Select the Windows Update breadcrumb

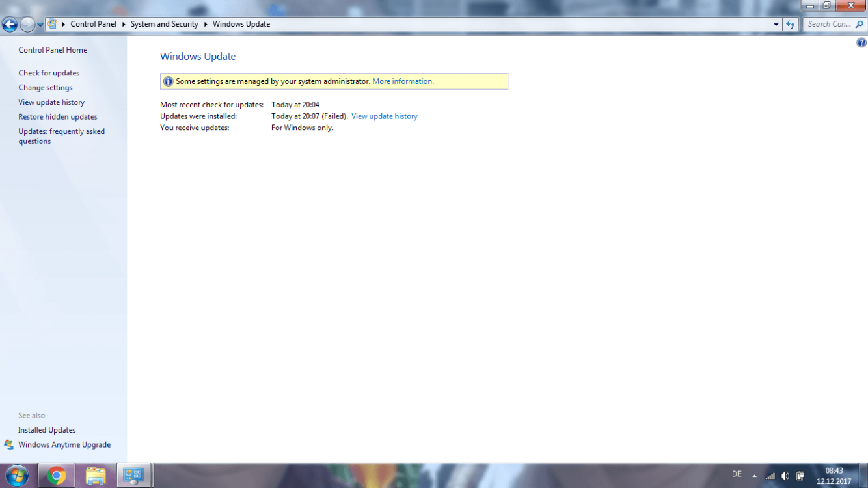241,24
